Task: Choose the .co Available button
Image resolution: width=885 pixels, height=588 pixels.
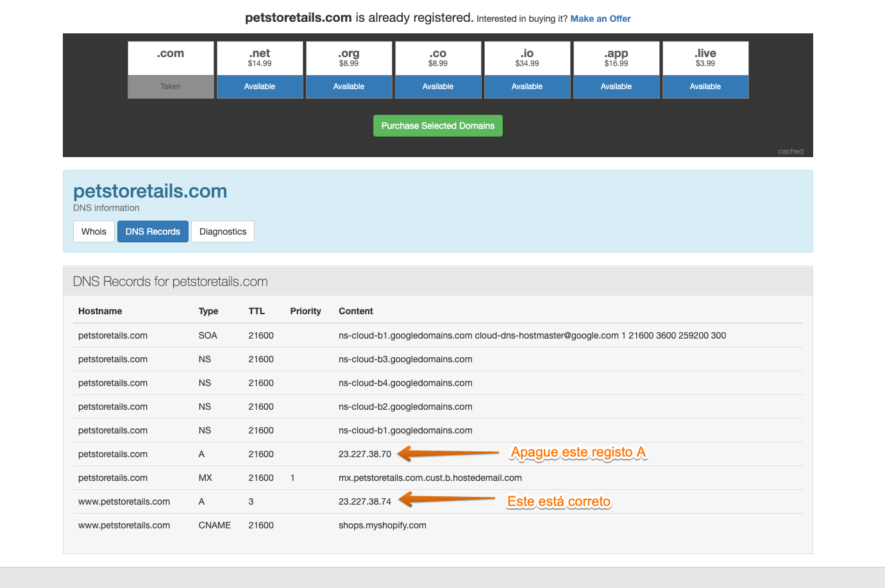Action: [438, 87]
